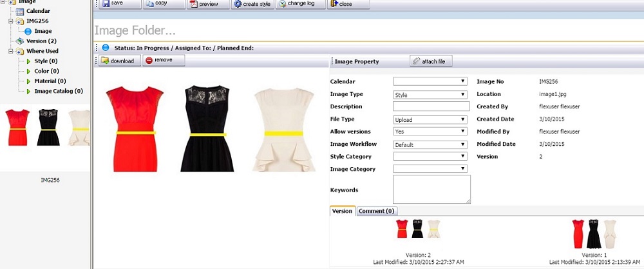Click green arrow beside Image Catalog (0)
This screenshot has width=644, height=269.
(x=29, y=92)
